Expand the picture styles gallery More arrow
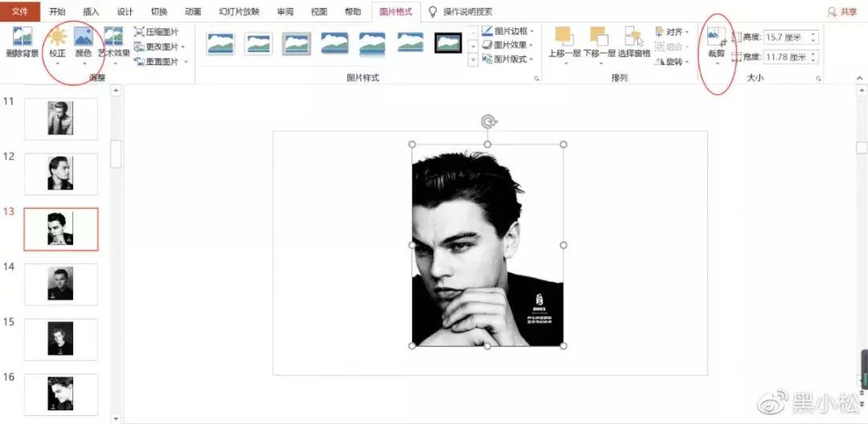 (x=473, y=61)
